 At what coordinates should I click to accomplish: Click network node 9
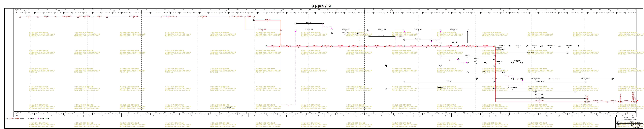(x=230, y=17)
